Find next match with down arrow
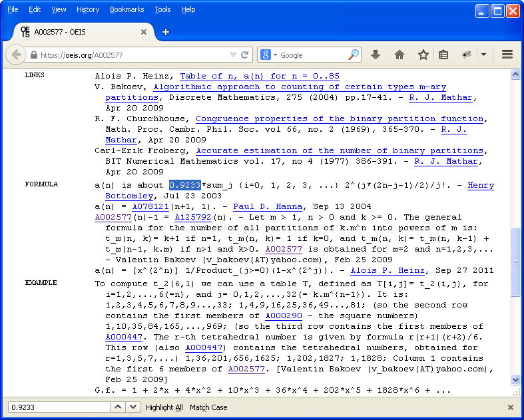Viewport: 524px width, 420px height. [133, 407]
